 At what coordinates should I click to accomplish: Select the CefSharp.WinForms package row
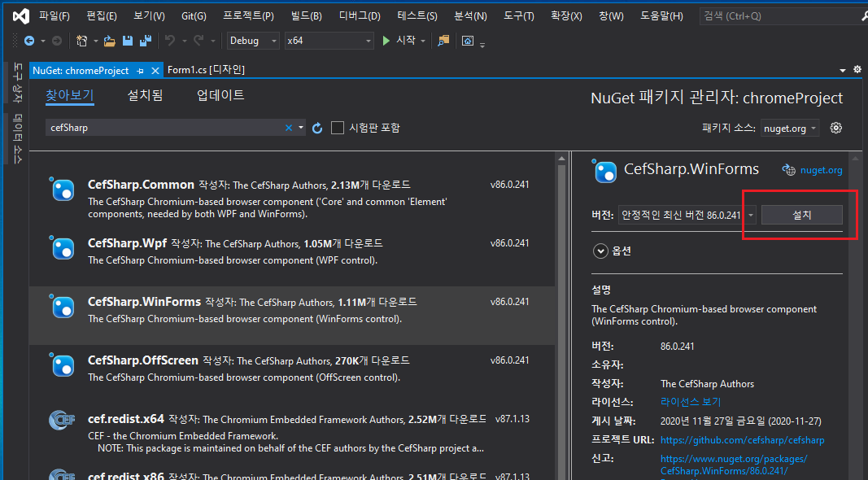coord(292,316)
